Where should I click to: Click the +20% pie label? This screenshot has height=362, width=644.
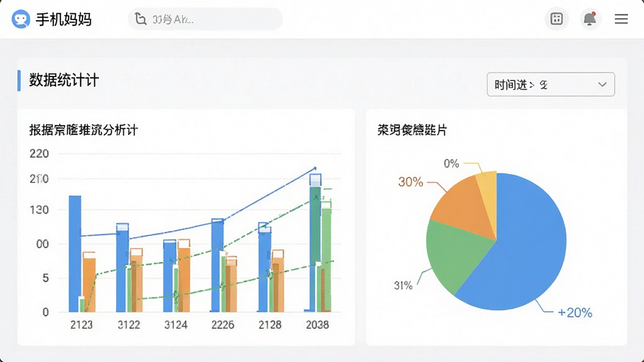pyautogui.click(x=575, y=313)
